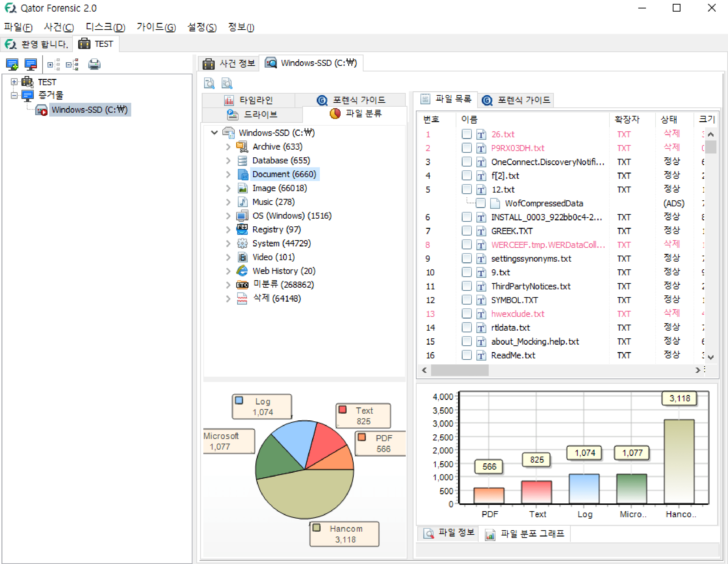Expand the System (44729) category
Image resolution: width=728 pixels, height=564 pixels.
[x=228, y=244]
